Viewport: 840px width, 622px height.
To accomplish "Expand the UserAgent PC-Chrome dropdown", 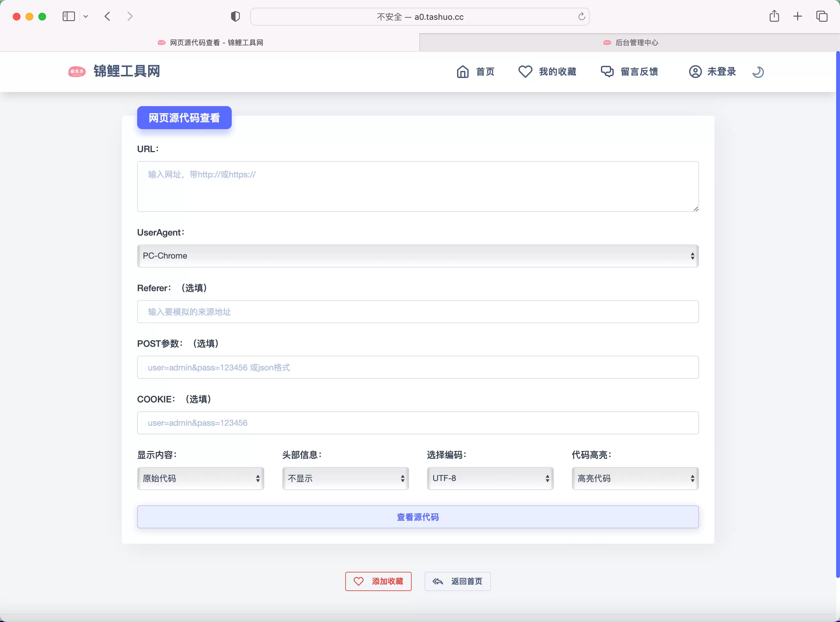I will (x=417, y=255).
